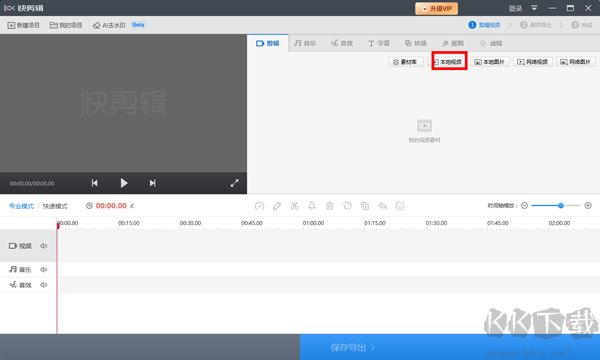Image resolution: width=600 pixels, height=360 pixels.
Task: Zoom in timeline with plus button
Action: (x=588, y=205)
